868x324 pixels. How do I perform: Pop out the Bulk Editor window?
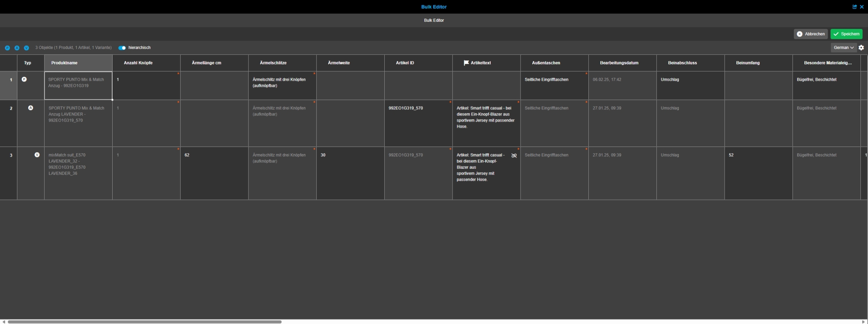(854, 7)
